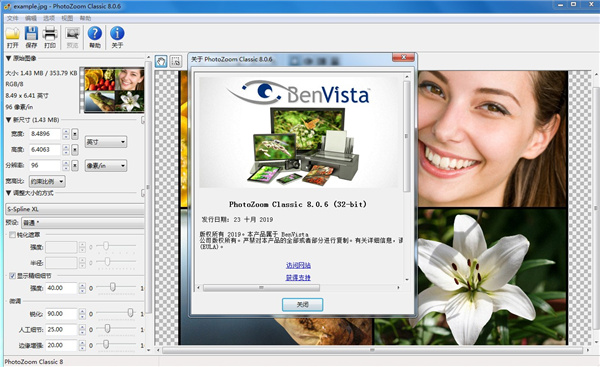Collapse the 调整大小的方式 section
Screen dimensions: 600x367
(8, 193)
